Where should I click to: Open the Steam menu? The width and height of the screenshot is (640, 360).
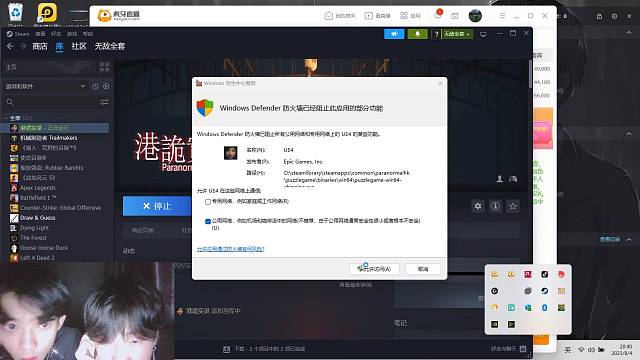point(18,34)
